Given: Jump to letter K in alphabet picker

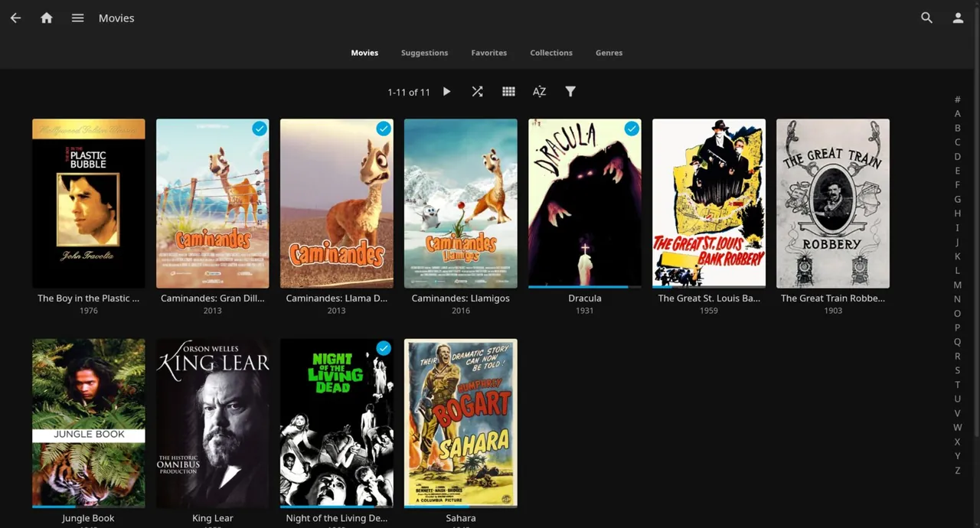Looking at the screenshot, I should 957,256.
